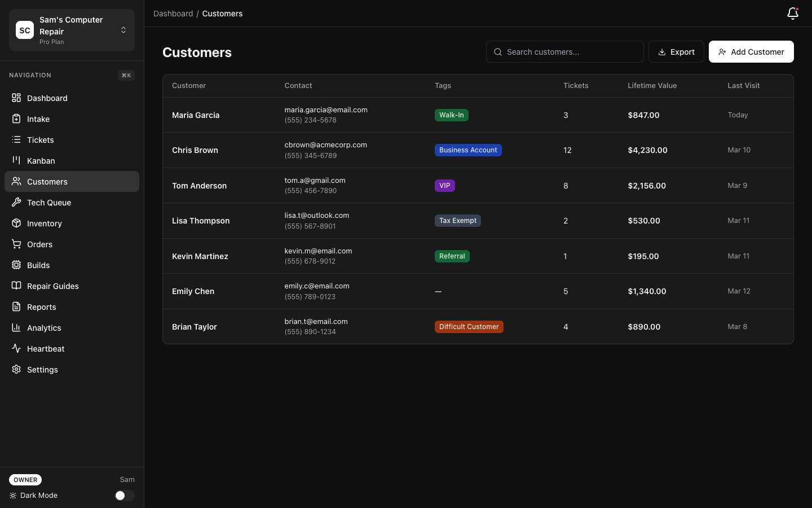Open the keyboard shortcut ⌘K badge

click(126, 75)
